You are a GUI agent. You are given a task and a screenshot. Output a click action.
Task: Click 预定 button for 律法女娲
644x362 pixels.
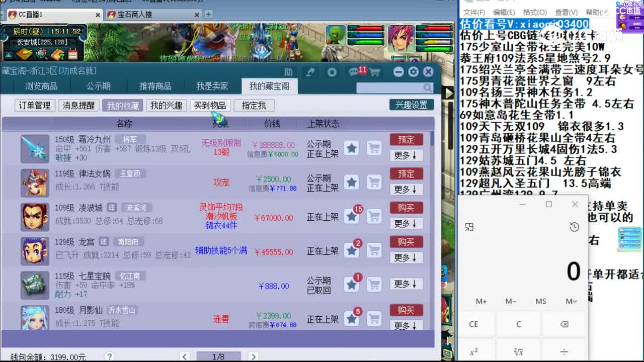[406, 173]
